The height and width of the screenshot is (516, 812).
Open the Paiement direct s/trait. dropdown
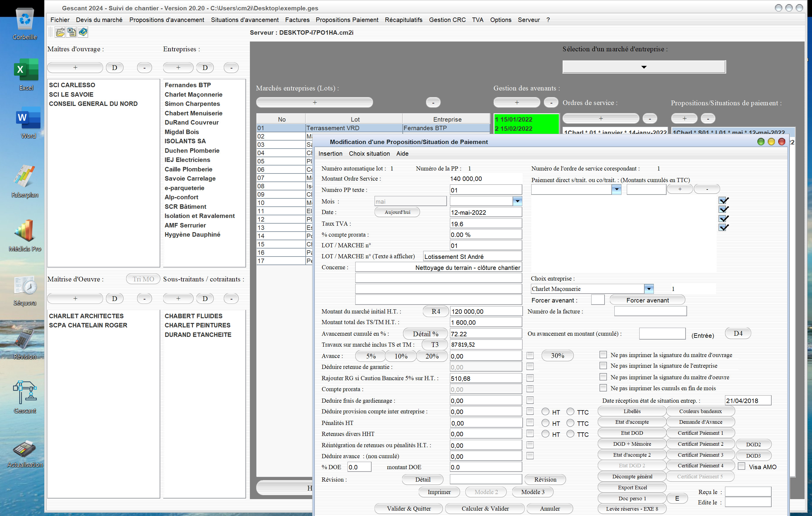point(616,189)
